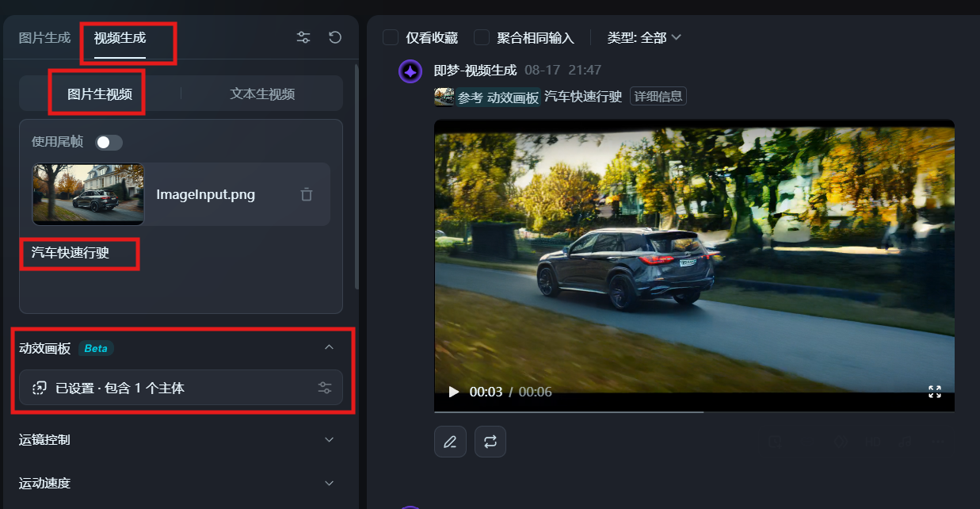The image size is (980, 509).
Task: Click the 汽车快速行驶 prompt text in result header
Action: [584, 97]
